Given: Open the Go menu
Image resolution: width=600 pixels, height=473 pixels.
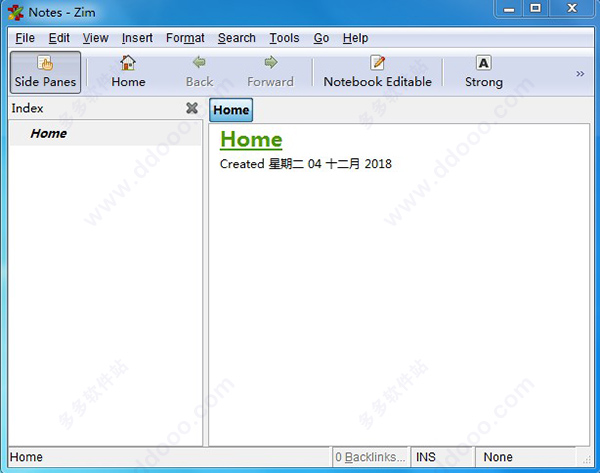Looking at the screenshot, I should pyautogui.click(x=321, y=38).
